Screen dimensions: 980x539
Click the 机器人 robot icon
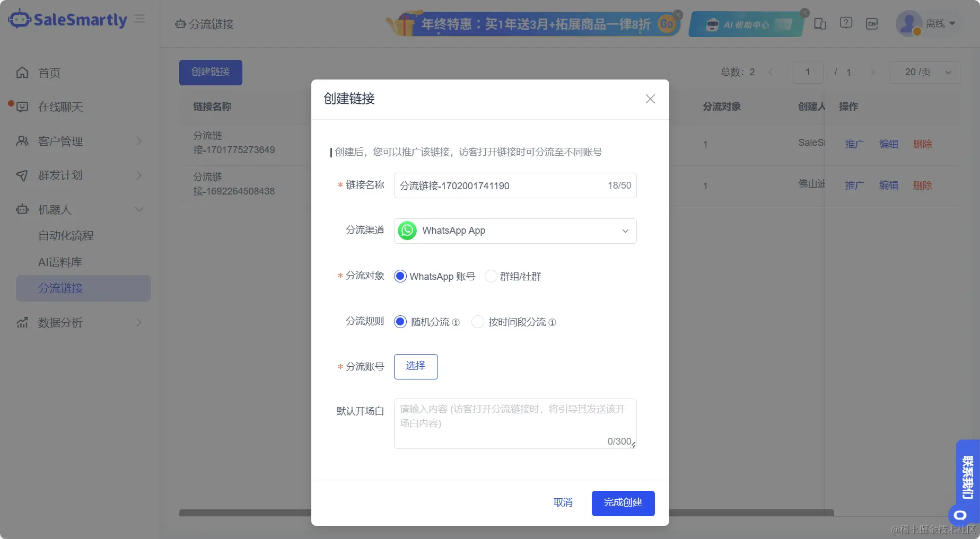[22, 209]
